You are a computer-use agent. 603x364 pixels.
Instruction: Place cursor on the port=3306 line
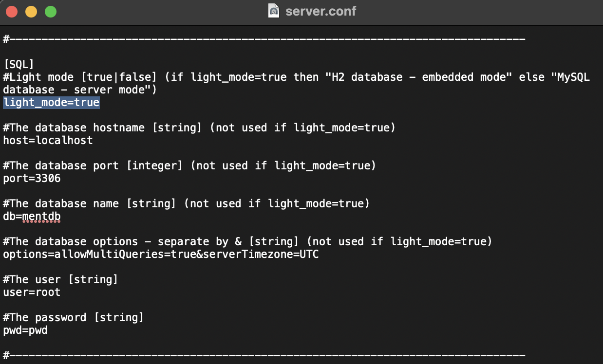[x=32, y=178]
